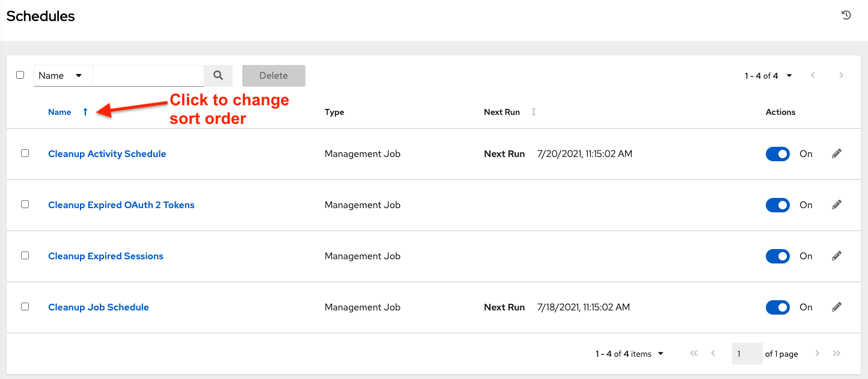Sort by Next Run column arrows

click(534, 112)
